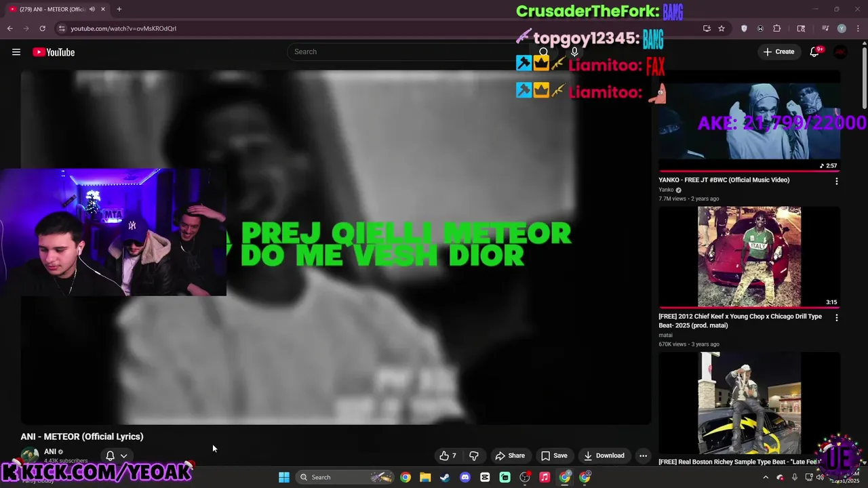This screenshot has width=868, height=488.
Task: Open the Chrome three-dot menu
Action: (x=856, y=28)
